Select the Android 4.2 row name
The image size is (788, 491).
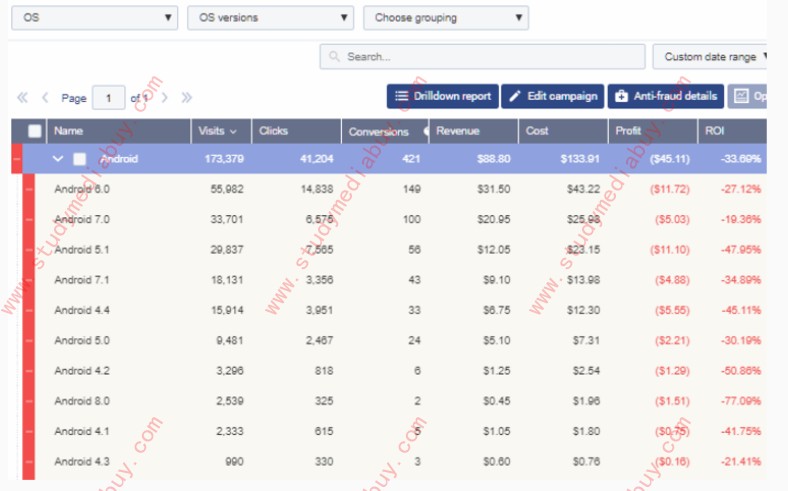point(82,371)
